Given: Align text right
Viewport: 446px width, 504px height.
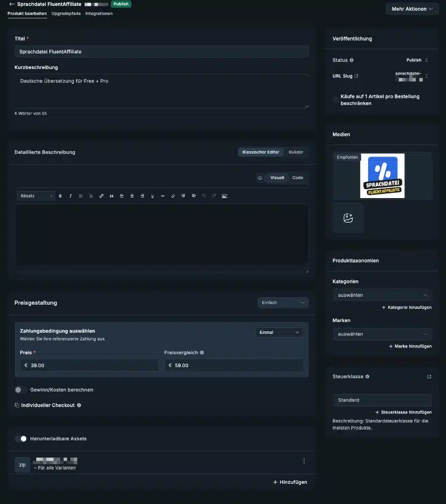Looking at the screenshot, I should pyautogui.click(x=142, y=196).
